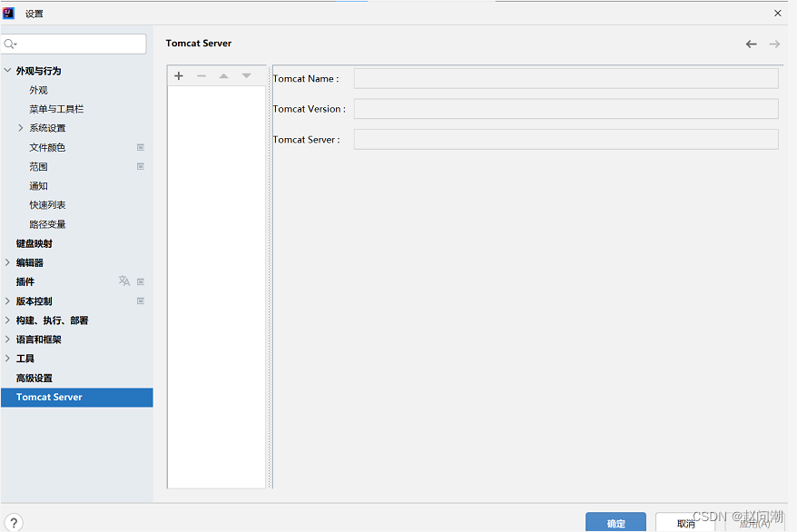Select 系统设置 in the settings tree
This screenshot has height=532, width=797.
click(x=47, y=128)
